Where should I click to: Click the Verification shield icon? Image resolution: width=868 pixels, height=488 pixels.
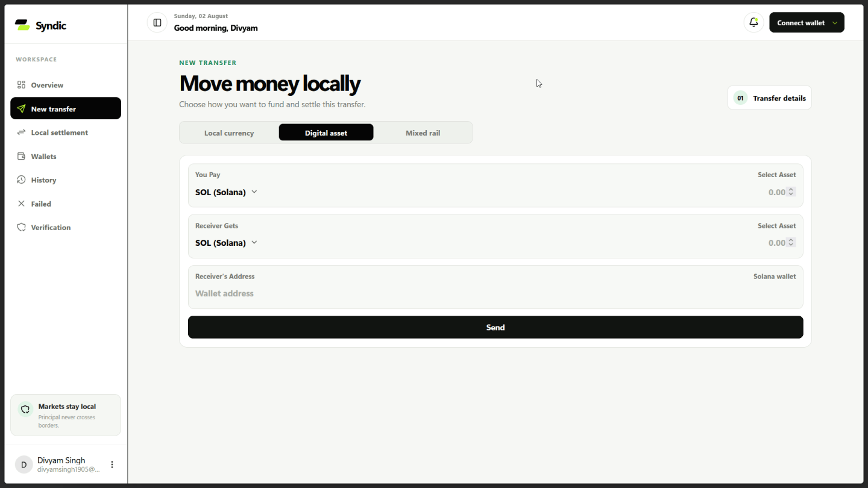pos(22,228)
